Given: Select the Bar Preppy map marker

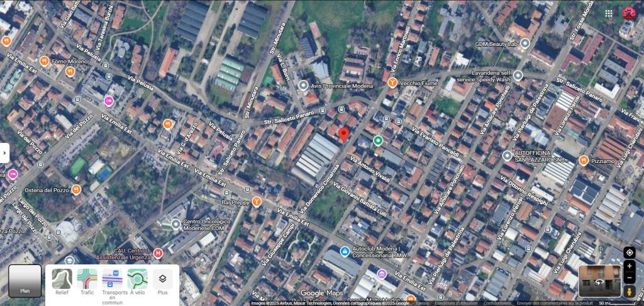Looking at the screenshot, I should click(x=257, y=201).
